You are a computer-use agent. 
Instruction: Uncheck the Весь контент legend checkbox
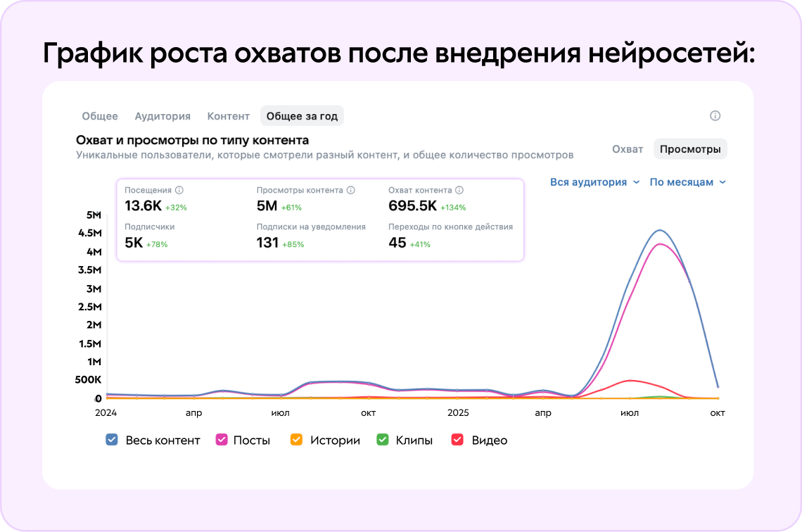pyautogui.click(x=111, y=440)
